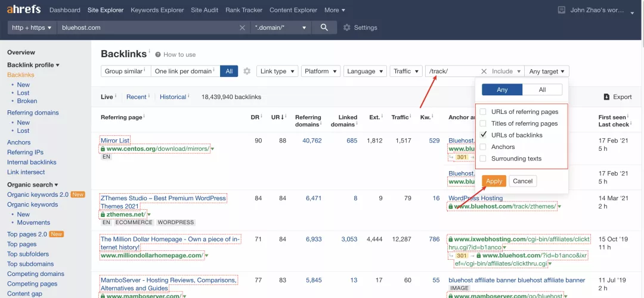Screen dimensions: 644x298
Task: Check Surrounding texts option
Action: coord(483,159)
